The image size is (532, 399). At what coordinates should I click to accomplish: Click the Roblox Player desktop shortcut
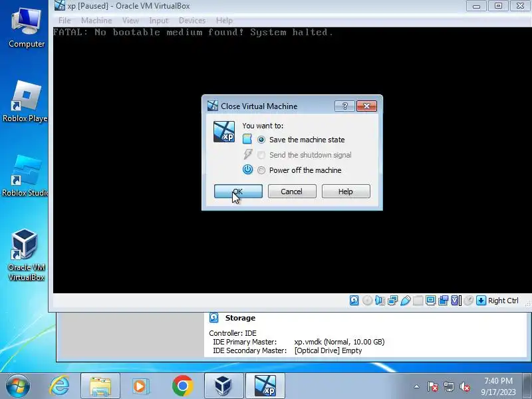point(25,102)
